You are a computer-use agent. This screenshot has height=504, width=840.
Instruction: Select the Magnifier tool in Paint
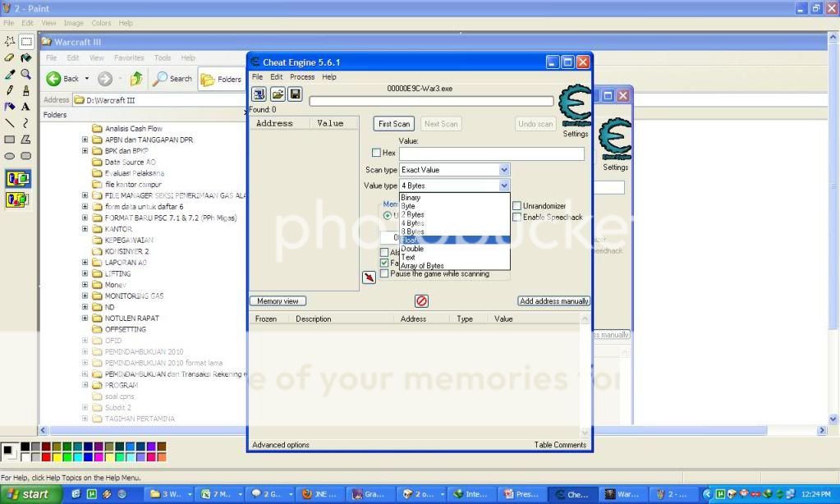26,74
